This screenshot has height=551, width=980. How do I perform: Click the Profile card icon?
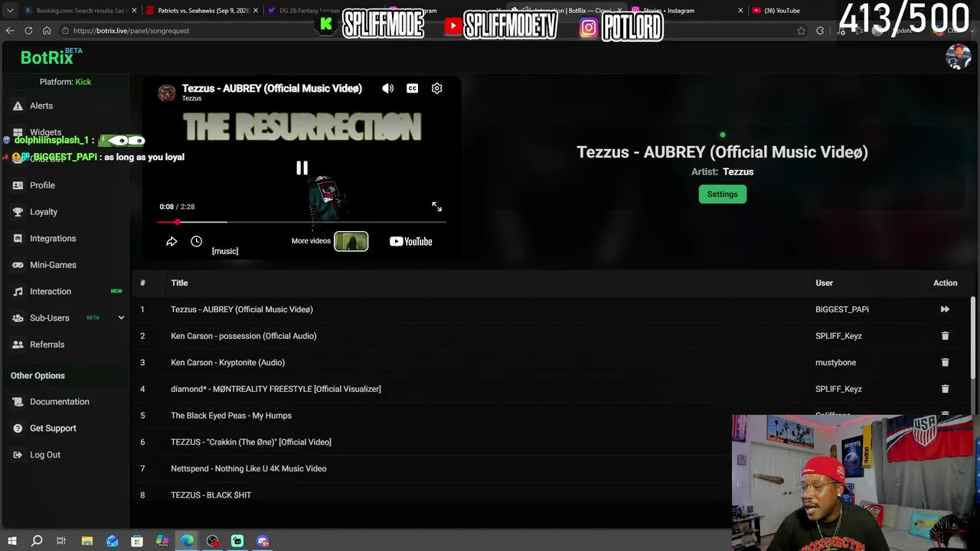click(18, 185)
